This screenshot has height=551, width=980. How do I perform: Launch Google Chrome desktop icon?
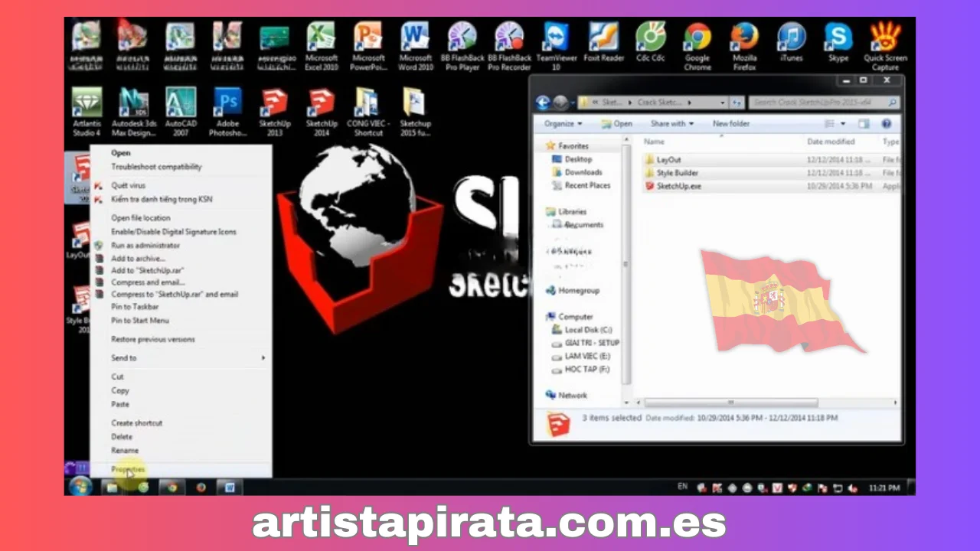pos(697,46)
